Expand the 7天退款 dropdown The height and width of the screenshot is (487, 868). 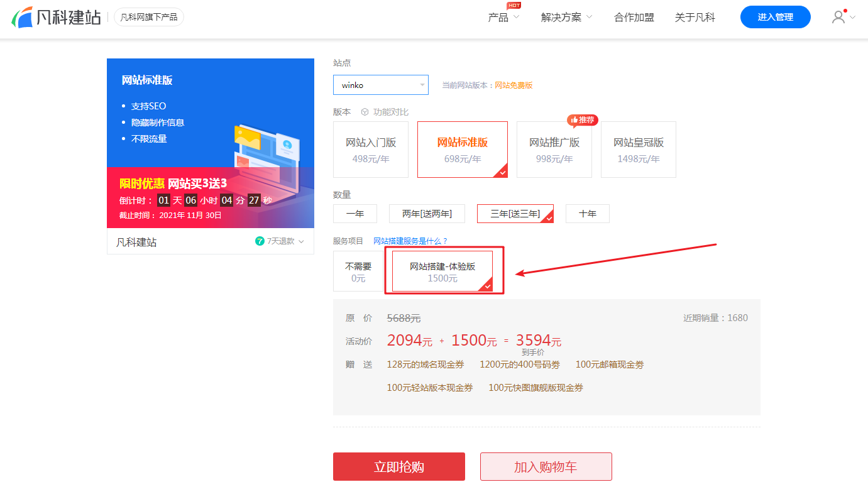click(280, 241)
